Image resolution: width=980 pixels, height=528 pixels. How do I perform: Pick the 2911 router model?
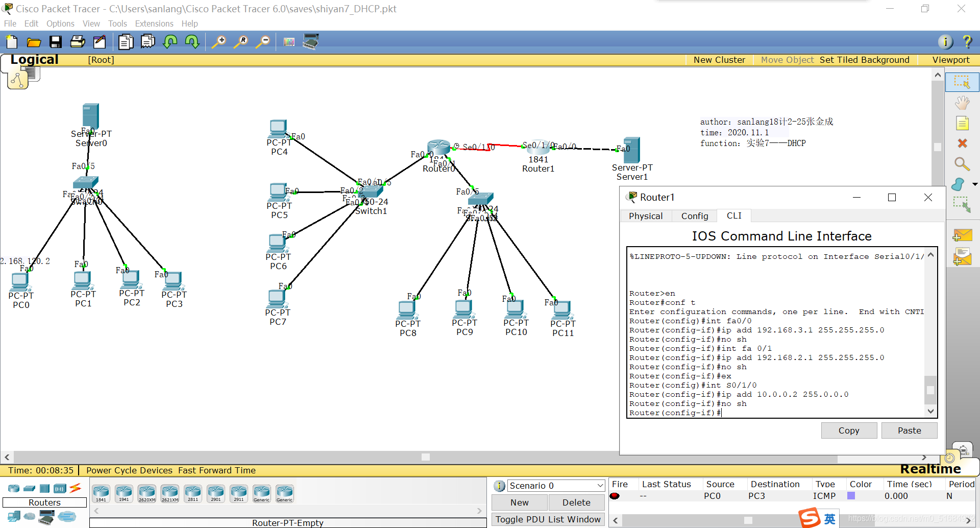[239, 493]
